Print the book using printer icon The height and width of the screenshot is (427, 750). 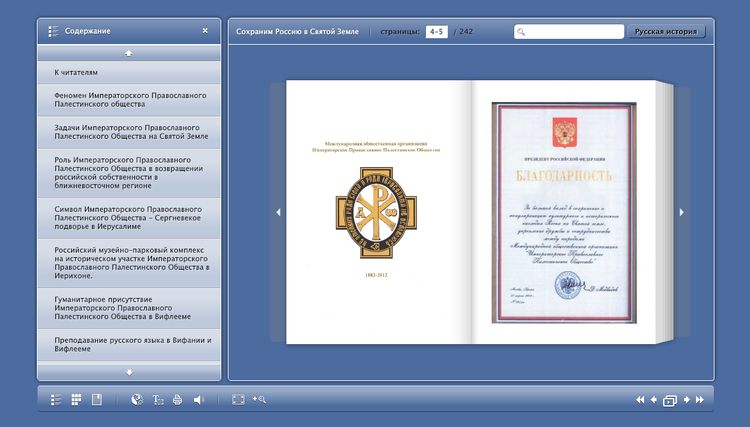click(x=178, y=400)
